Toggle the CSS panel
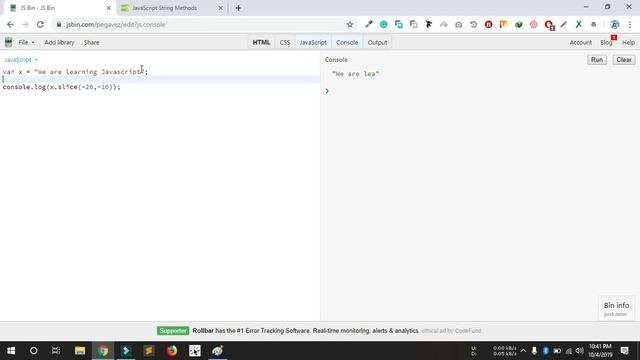640x360 pixels. (x=285, y=42)
